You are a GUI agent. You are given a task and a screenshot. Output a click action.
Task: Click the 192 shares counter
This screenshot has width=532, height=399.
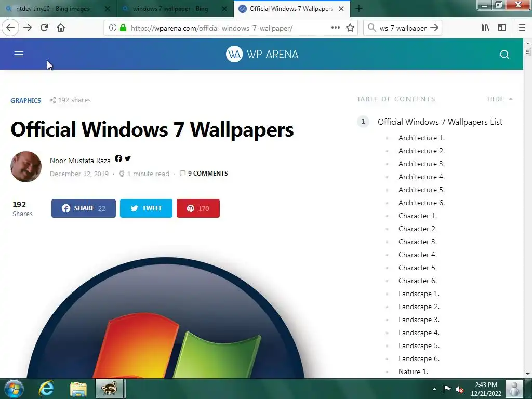(70, 100)
